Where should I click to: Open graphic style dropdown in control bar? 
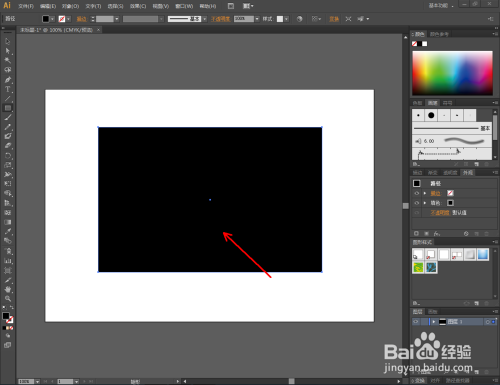point(286,19)
